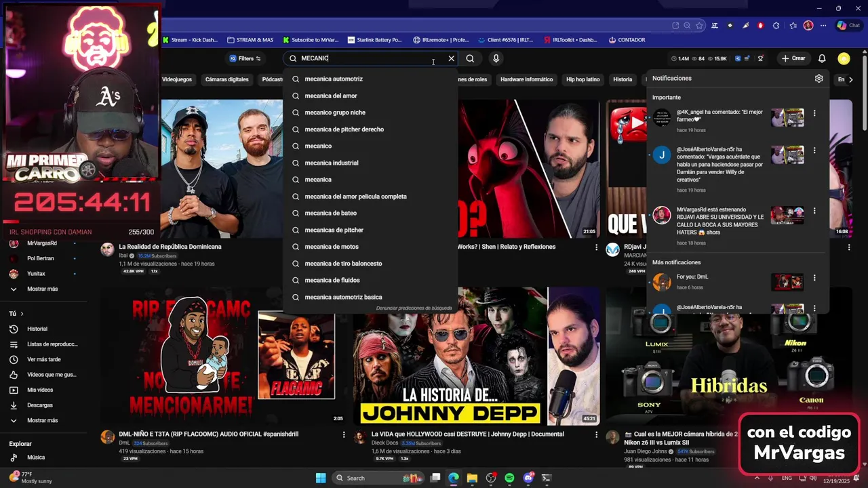The height and width of the screenshot is (488, 868).
Task: Open options for @JoséAlbertoVarela notification
Action: point(814,150)
